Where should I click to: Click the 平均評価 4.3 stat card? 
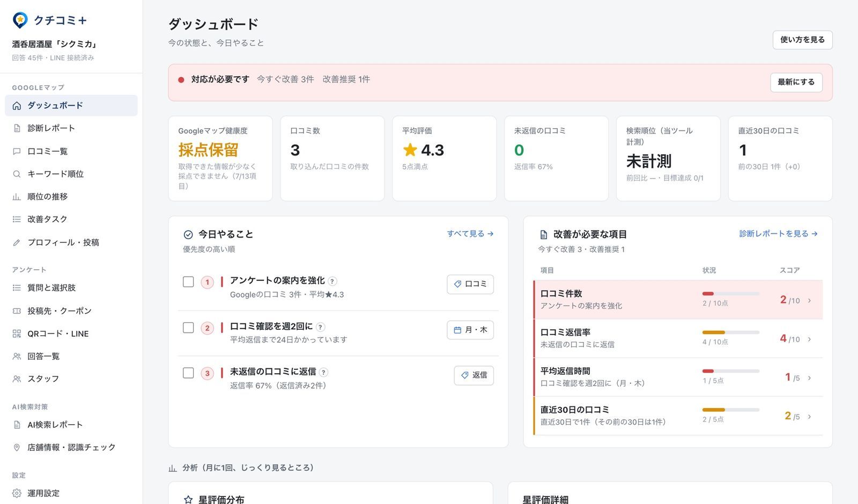(x=444, y=159)
